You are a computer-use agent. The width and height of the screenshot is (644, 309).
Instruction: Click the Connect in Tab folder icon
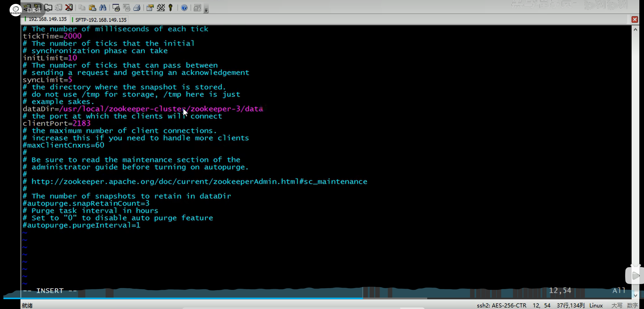coord(48,8)
